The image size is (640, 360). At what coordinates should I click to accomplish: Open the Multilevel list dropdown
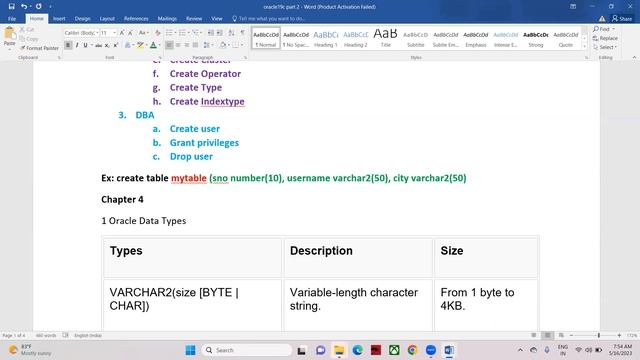pyautogui.click(x=202, y=33)
